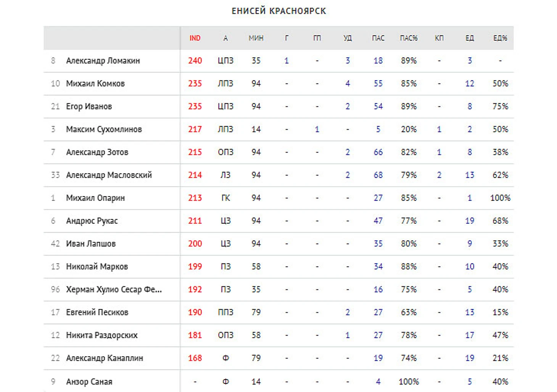Image resolution: width=557 pixels, height=392 pixels.
Task: Click Масловский's passes value 68
Action: click(378, 175)
